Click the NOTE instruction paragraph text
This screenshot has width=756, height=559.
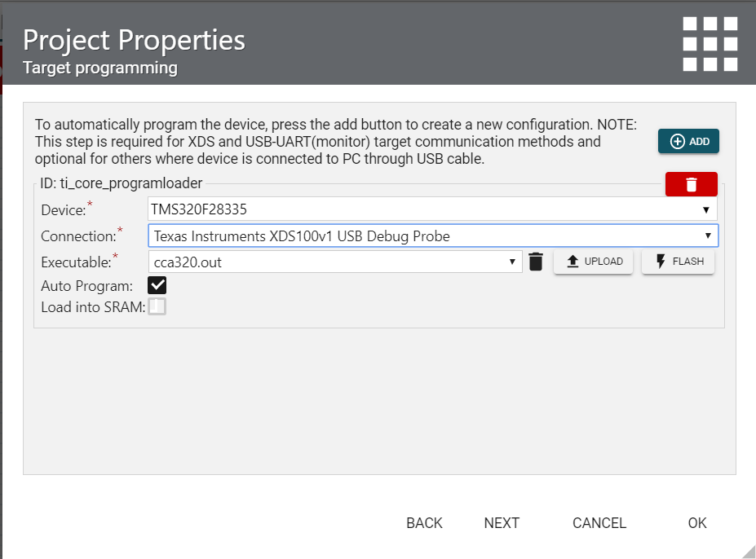[335, 142]
